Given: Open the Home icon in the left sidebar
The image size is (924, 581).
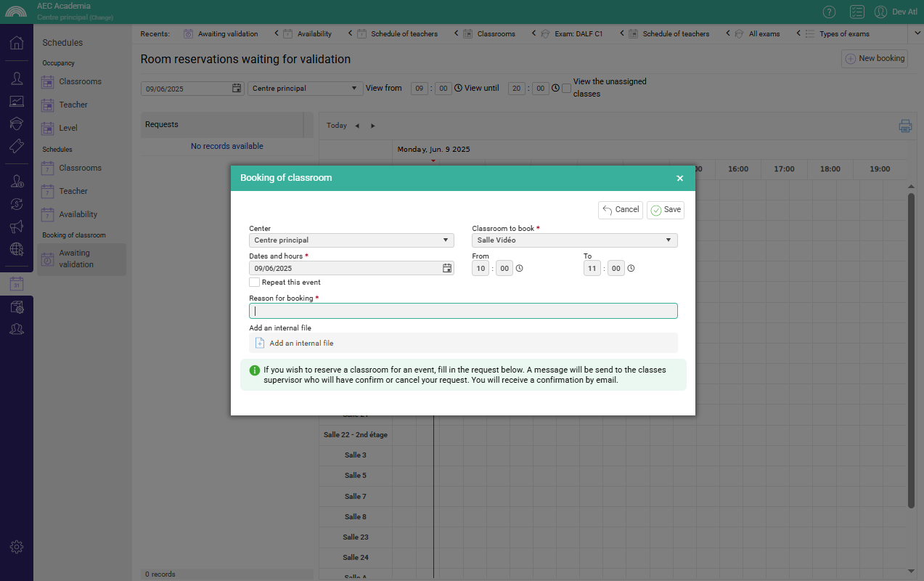Looking at the screenshot, I should coord(17,42).
